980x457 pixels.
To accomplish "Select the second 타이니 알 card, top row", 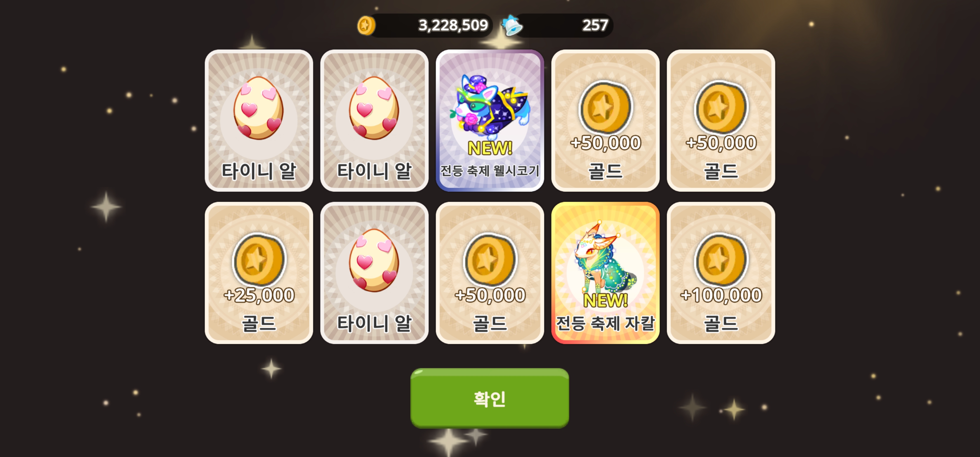I will coord(374,120).
